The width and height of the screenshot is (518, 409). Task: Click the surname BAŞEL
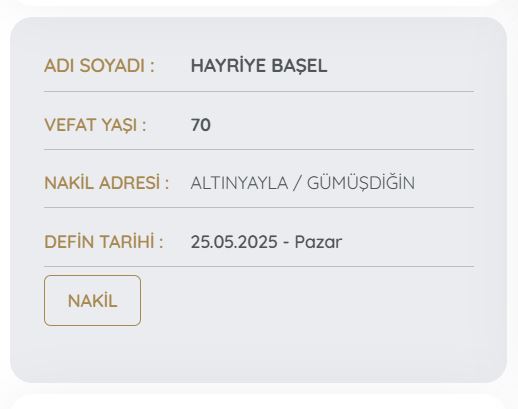click(299, 66)
